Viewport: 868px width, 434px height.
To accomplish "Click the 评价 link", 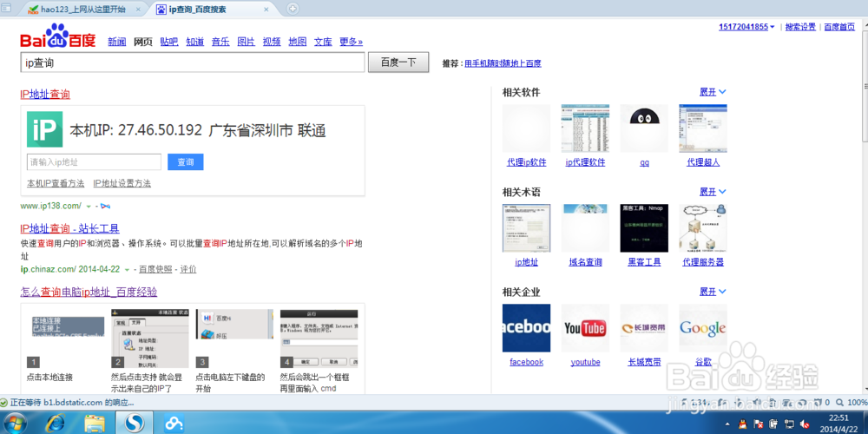I will click(188, 269).
